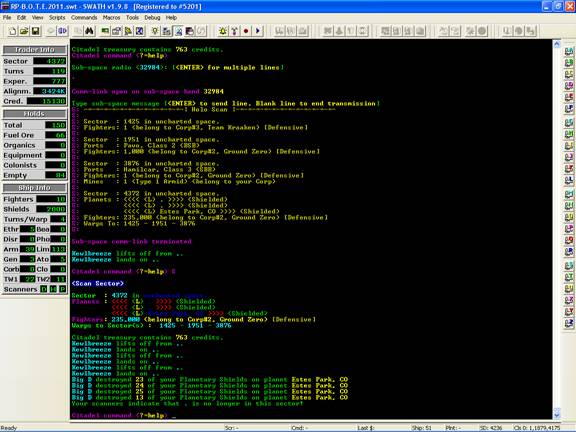Collapse the Holds panel header
Image resolution: width=576 pixels, height=432 pixels.
point(35,114)
